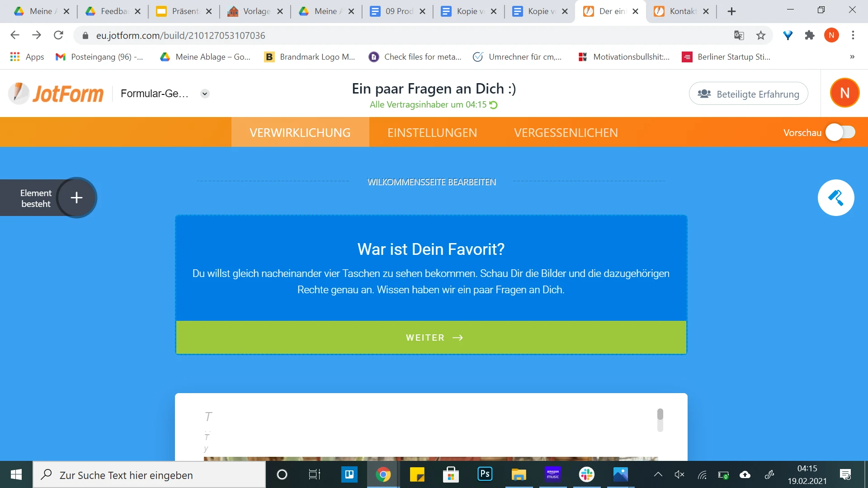The image size is (868, 488).
Task: Add a new element with the plus icon
Action: click(76, 197)
